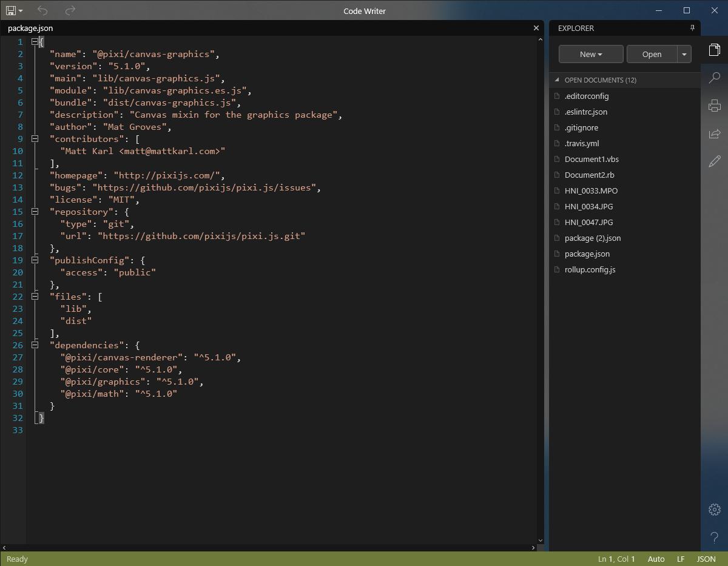The image size is (728, 566).
Task: Click the "@pixi/canvas-renderer" dependency key
Action: pyautogui.click(x=122, y=357)
